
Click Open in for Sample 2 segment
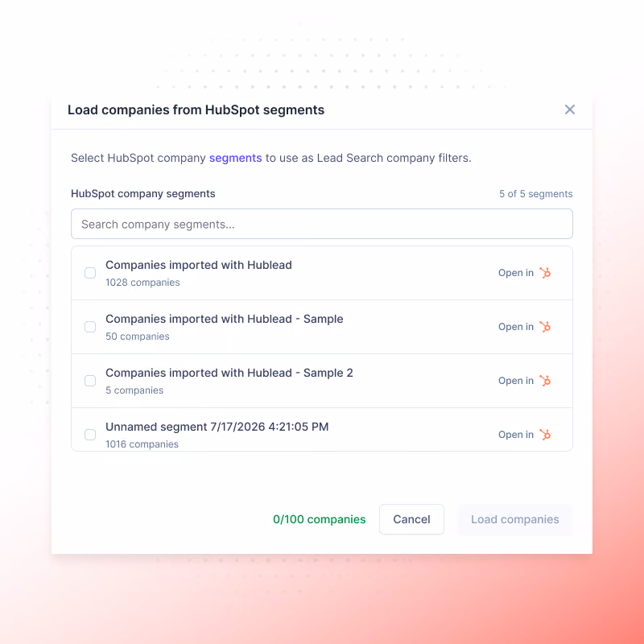516,381
